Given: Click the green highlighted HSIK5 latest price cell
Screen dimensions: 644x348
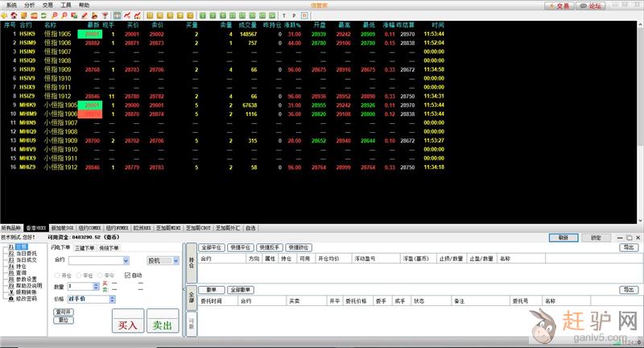Looking at the screenshot, I should 90,35.
